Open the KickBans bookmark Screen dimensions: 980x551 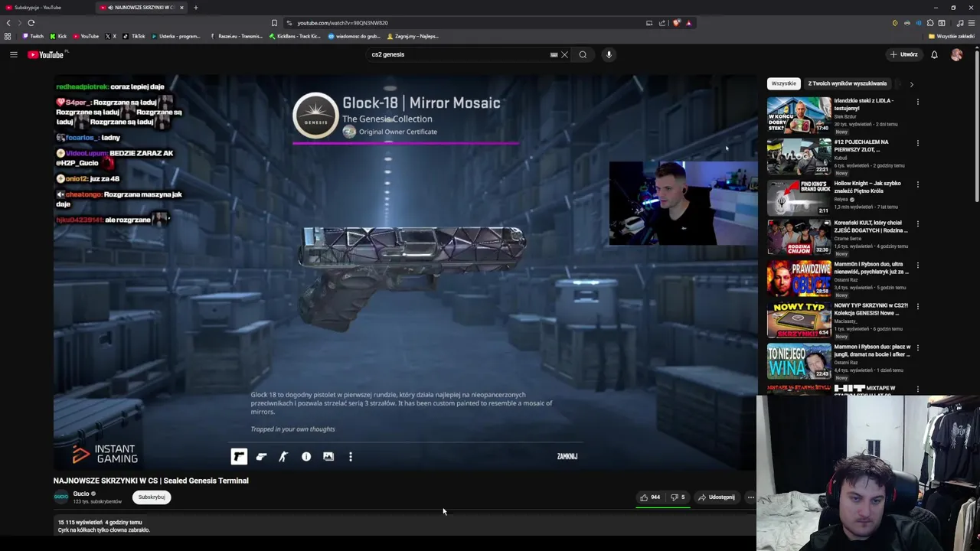coord(295,36)
